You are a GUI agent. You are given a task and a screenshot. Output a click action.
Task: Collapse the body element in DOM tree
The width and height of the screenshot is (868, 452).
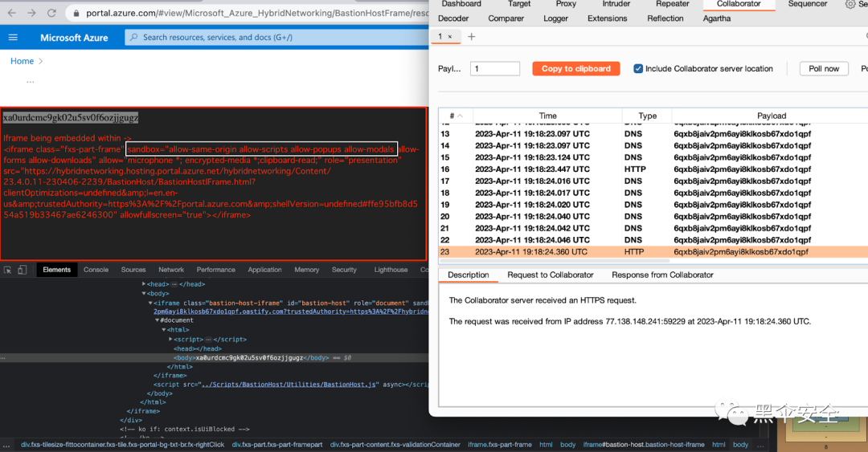coord(144,293)
